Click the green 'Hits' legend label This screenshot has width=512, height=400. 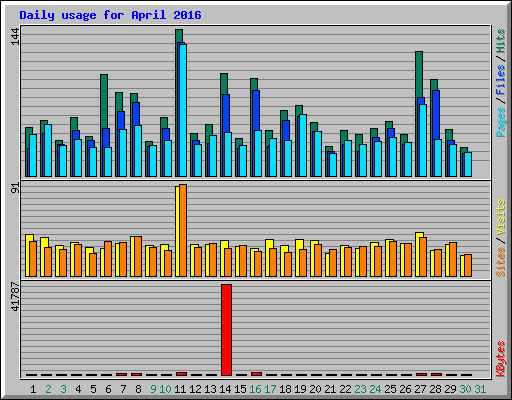(500, 41)
